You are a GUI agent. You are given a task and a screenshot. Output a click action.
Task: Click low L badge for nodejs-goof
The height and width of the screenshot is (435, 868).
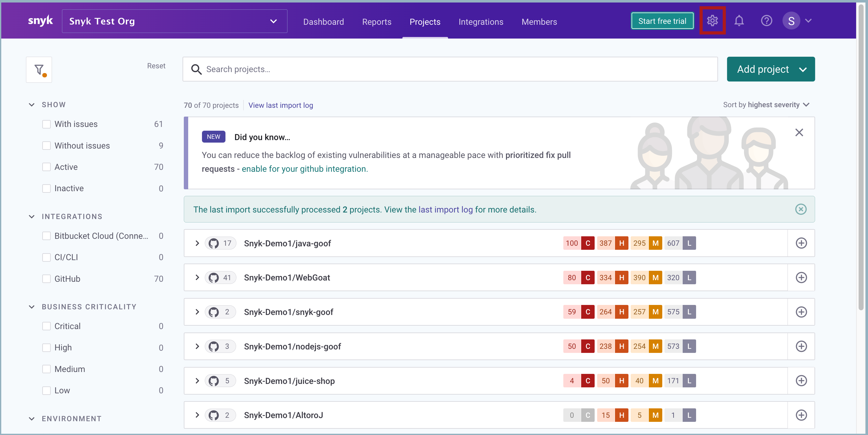point(689,346)
